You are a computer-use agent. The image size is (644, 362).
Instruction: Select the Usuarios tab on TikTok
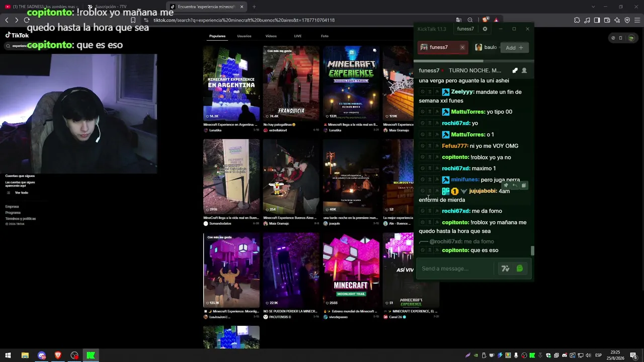(x=244, y=36)
